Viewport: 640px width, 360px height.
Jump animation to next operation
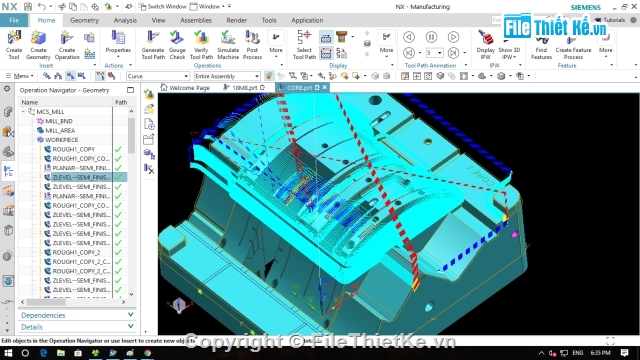453,53
